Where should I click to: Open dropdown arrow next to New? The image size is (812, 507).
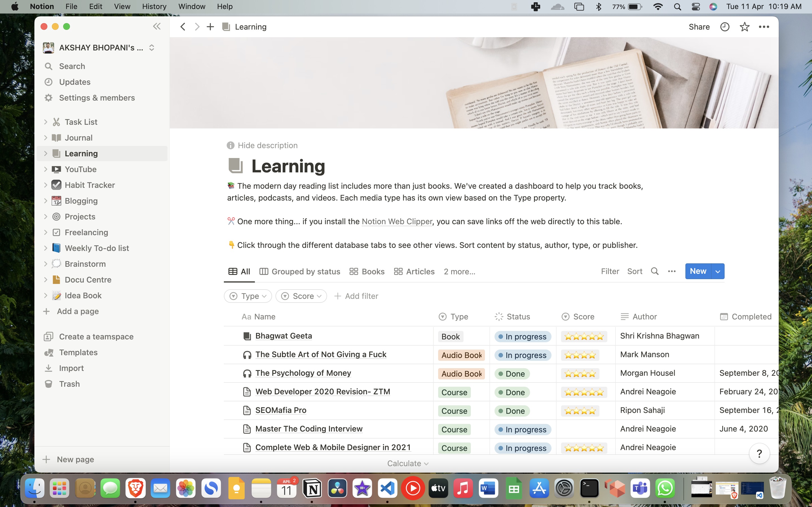pyautogui.click(x=717, y=271)
